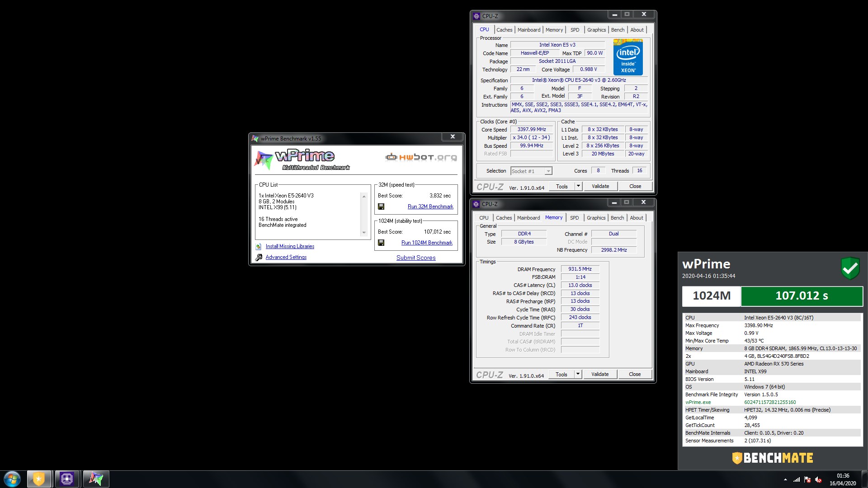Open the Windows Start orb
The height and width of the screenshot is (488, 868).
pyautogui.click(x=12, y=479)
